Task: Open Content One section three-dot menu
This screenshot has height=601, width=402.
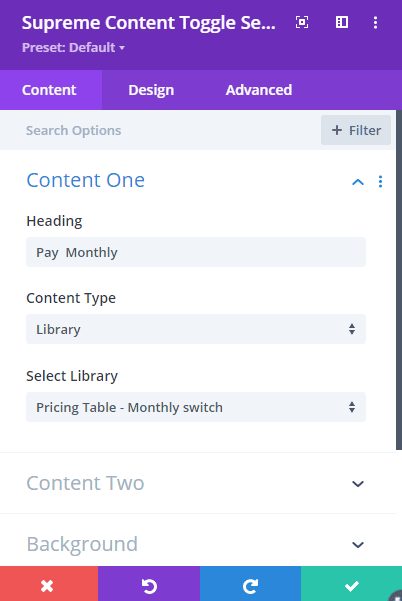Action: 380,181
